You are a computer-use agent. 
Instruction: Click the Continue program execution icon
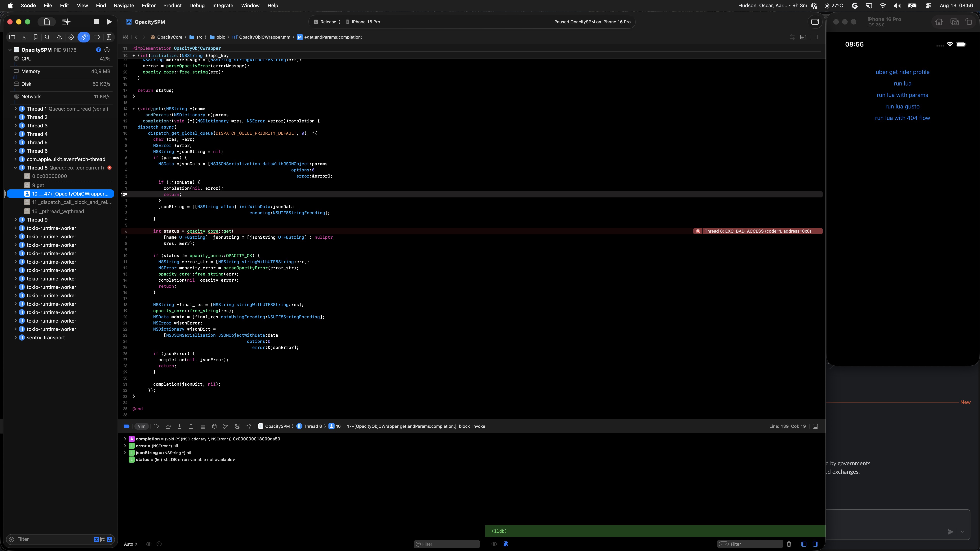coord(156,426)
